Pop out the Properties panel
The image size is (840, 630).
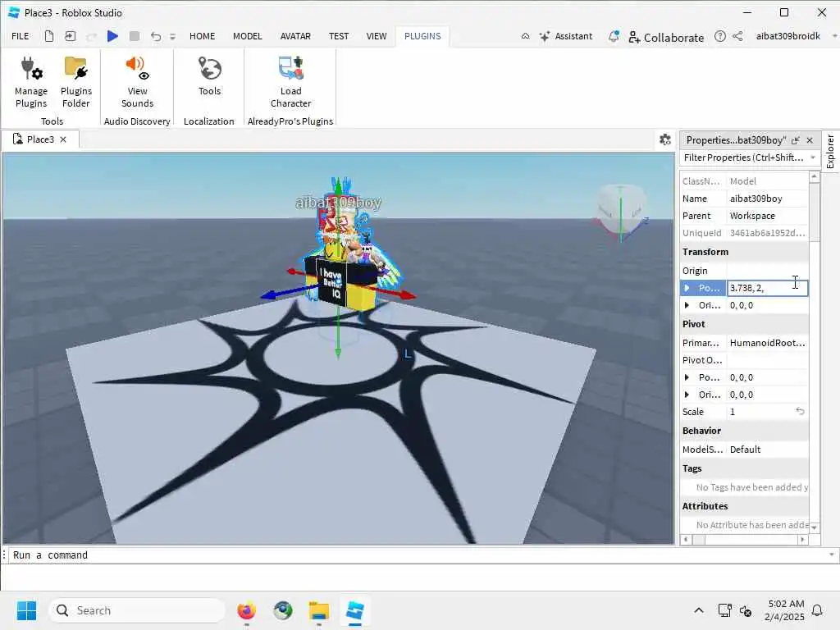coord(796,140)
